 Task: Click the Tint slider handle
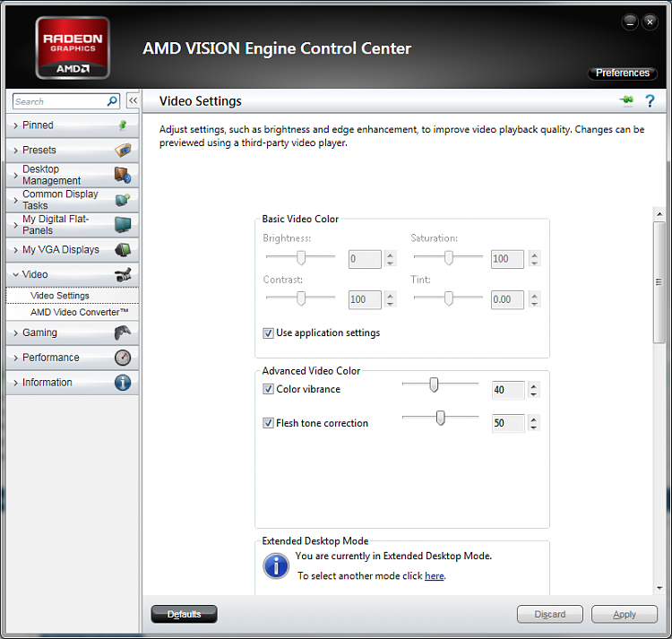click(x=449, y=298)
